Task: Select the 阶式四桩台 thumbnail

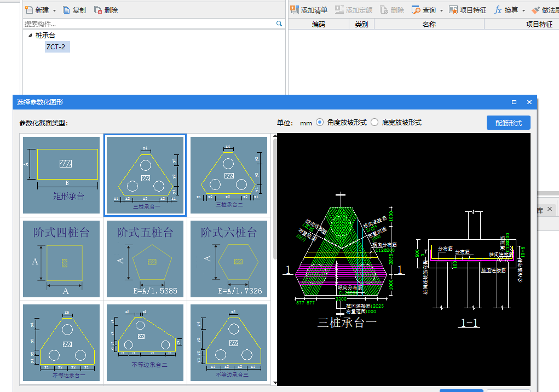Action: tap(61, 259)
